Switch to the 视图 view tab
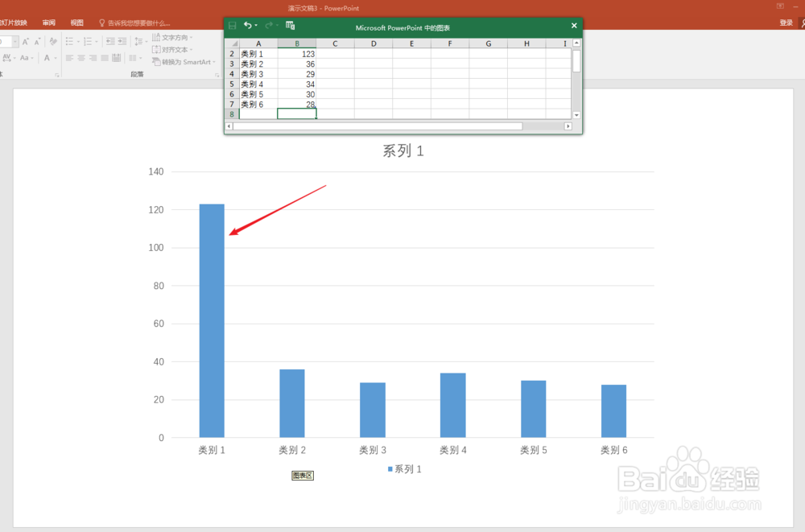The height and width of the screenshot is (532, 805). [77, 23]
